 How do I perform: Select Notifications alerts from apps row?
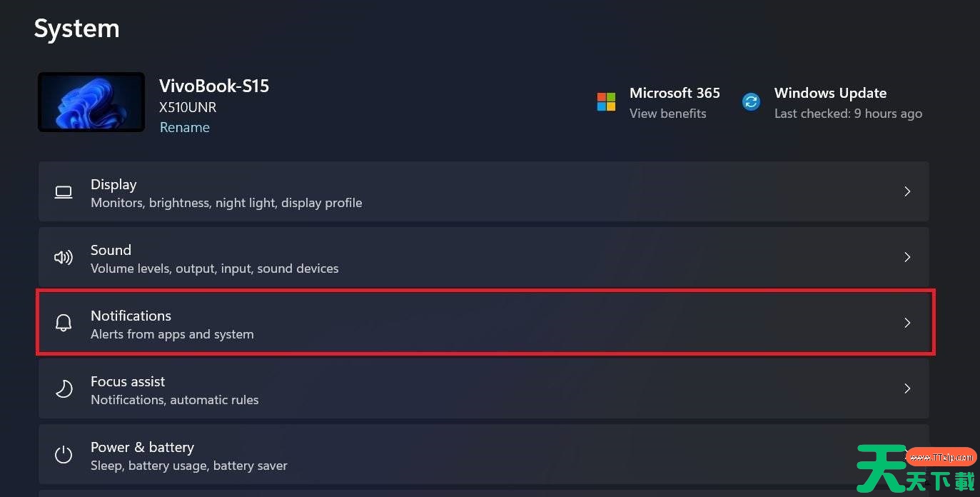485,323
